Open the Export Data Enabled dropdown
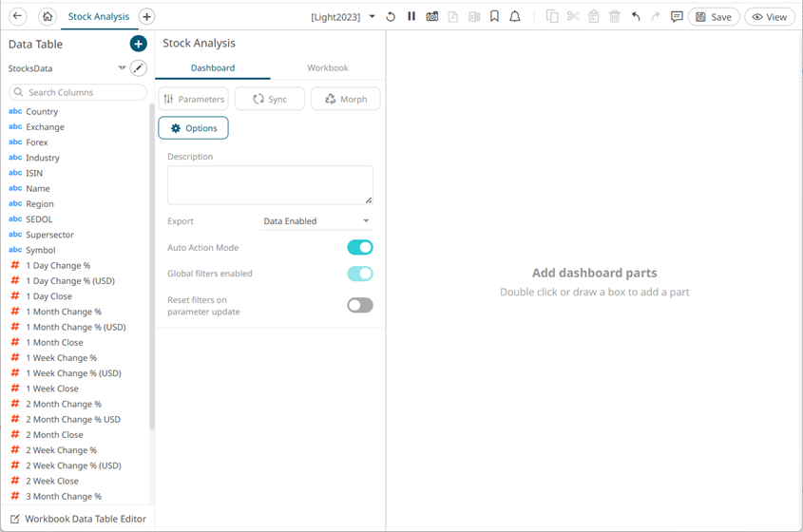Image resolution: width=803 pixels, height=532 pixels. pos(316,221)
